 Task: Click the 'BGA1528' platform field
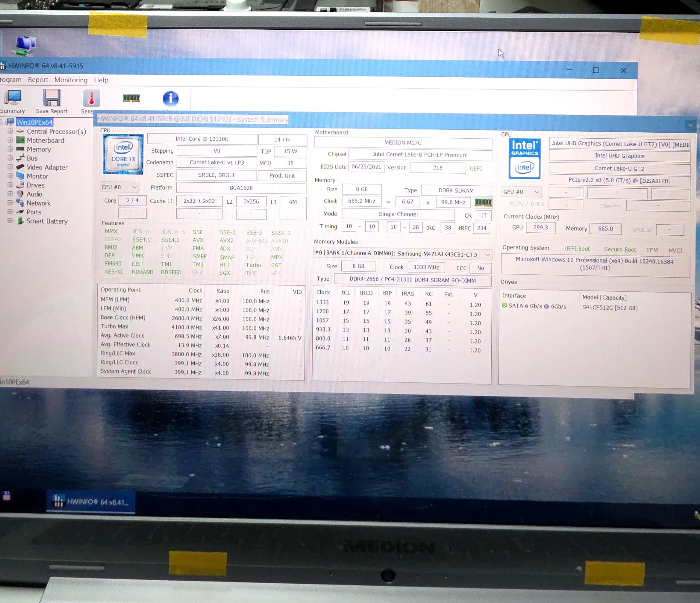pos(241,188)
